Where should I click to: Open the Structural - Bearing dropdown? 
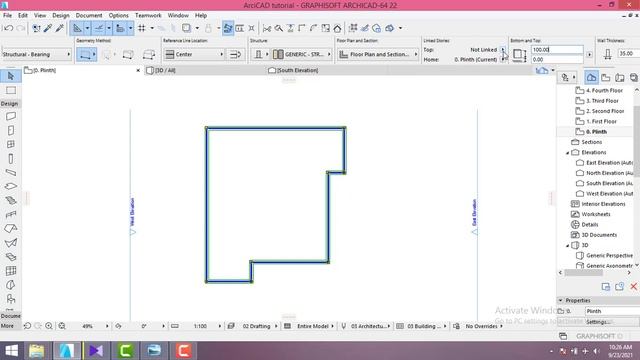coord(36,54)
